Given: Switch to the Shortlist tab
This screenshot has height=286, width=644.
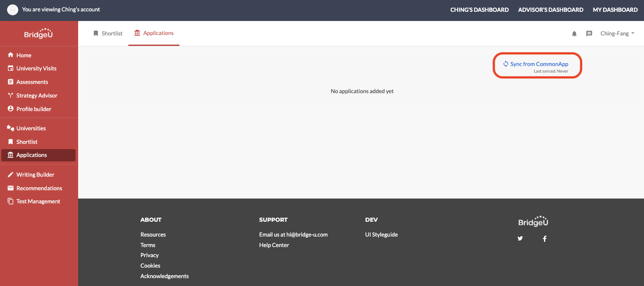Looking at the screenshot, I should (x=108, y=33).
